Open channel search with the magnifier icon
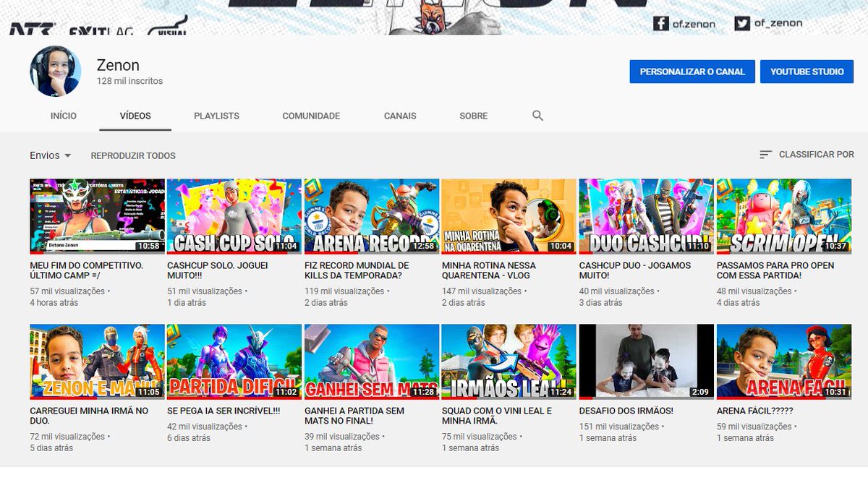 [537, 115]
